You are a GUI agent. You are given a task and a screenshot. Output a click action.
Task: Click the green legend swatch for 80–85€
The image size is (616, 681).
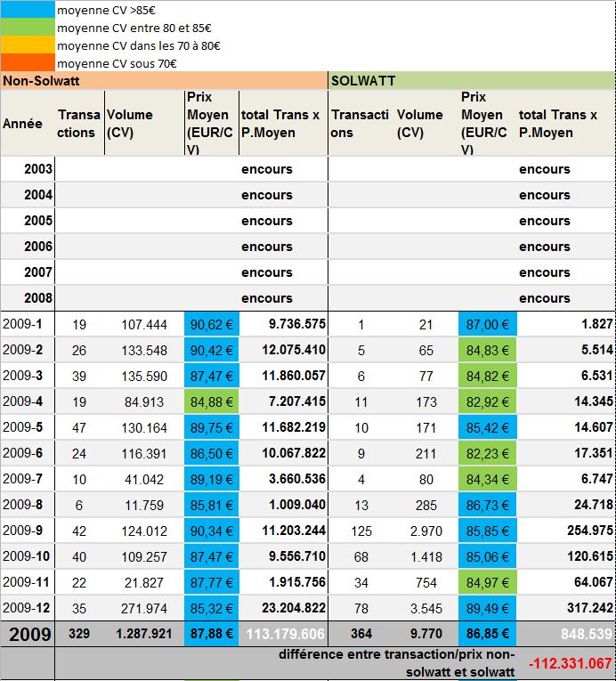[x=28, y=28]
